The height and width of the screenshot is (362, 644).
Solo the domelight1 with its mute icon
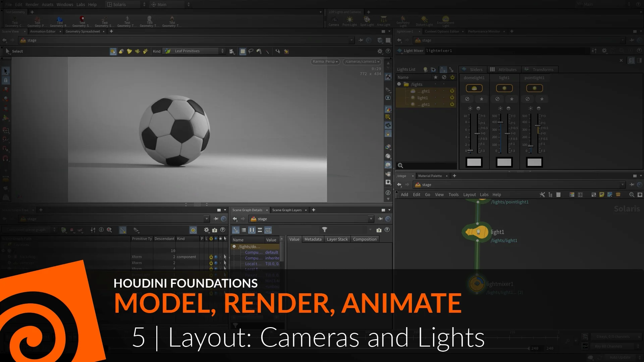(x=467, y=99)
